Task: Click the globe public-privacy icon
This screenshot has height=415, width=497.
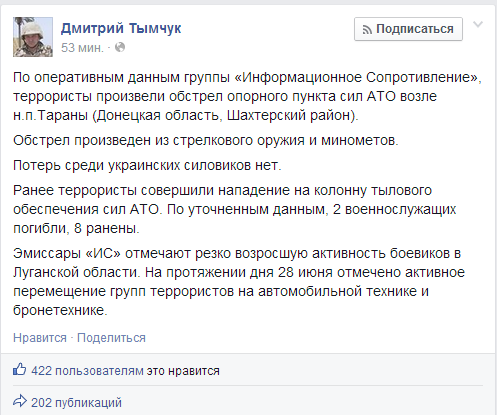Action: 120,47
